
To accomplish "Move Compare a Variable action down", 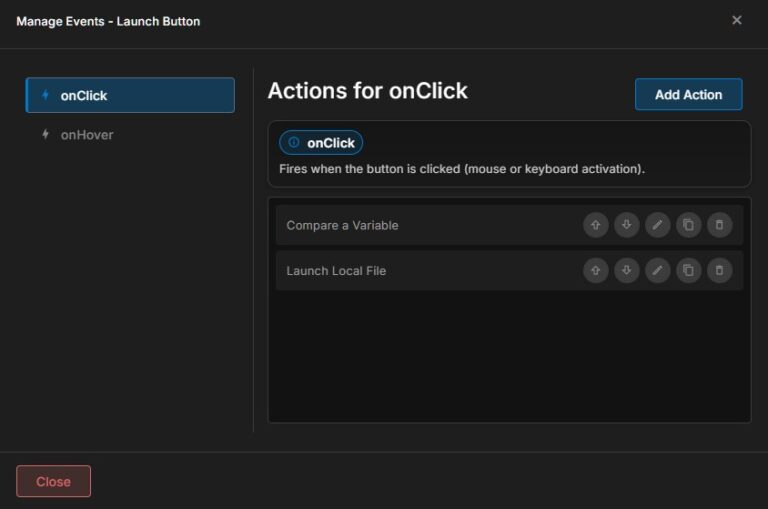I will point(626,225).
